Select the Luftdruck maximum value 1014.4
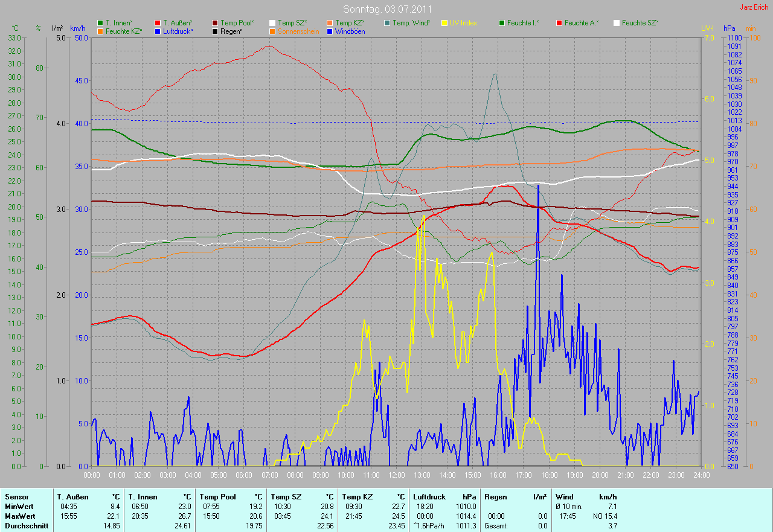773x532 pixels. 466,516
